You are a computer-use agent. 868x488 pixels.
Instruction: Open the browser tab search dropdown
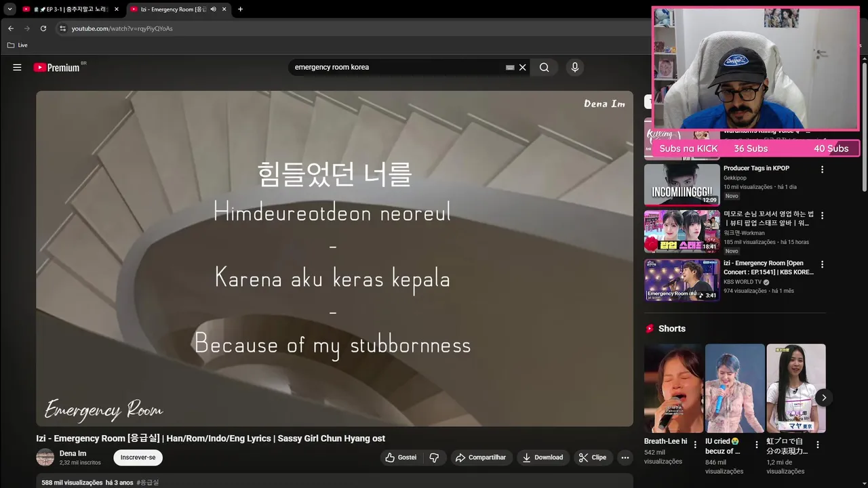tap(9, 9)
